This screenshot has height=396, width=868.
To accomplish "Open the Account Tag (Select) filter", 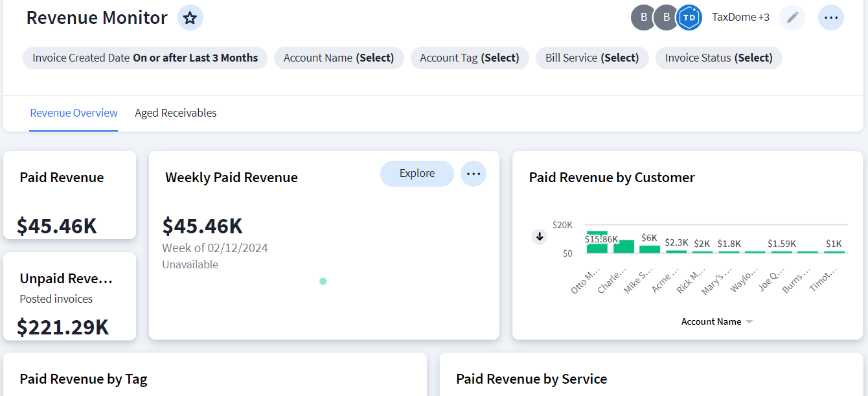I will coord(470,58).
